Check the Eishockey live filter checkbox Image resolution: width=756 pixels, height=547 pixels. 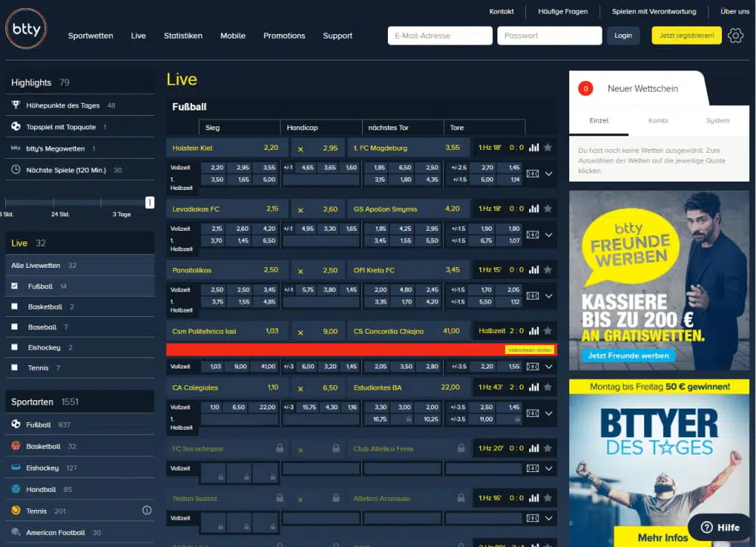coord(14,347)
